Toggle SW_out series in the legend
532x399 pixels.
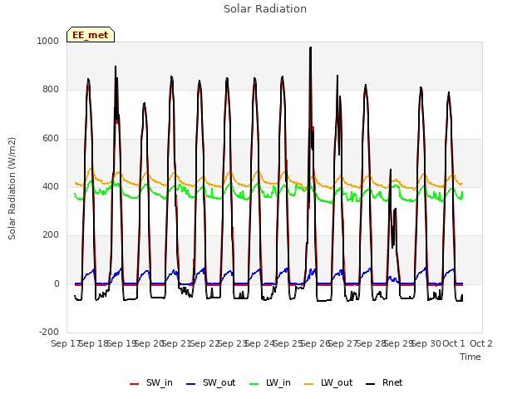point(210,382)
